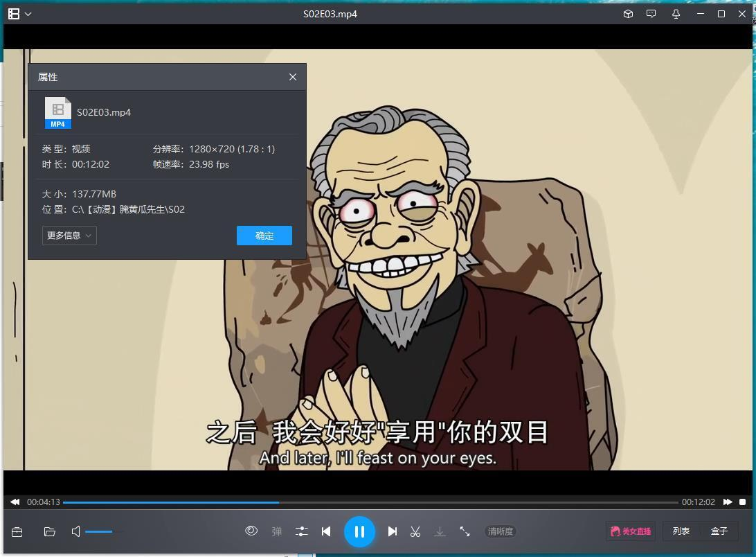Open the playback settings sliders icon

pos(301,531)
